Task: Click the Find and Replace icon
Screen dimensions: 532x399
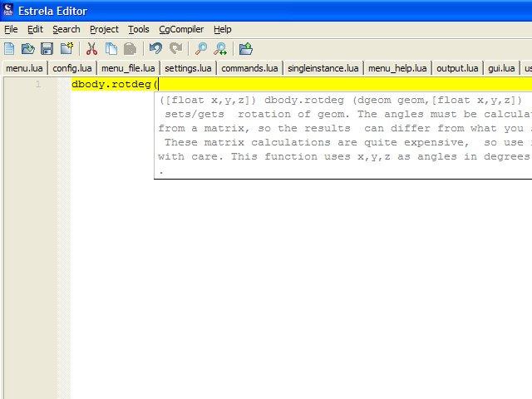Action: click(x=220, y=49)
